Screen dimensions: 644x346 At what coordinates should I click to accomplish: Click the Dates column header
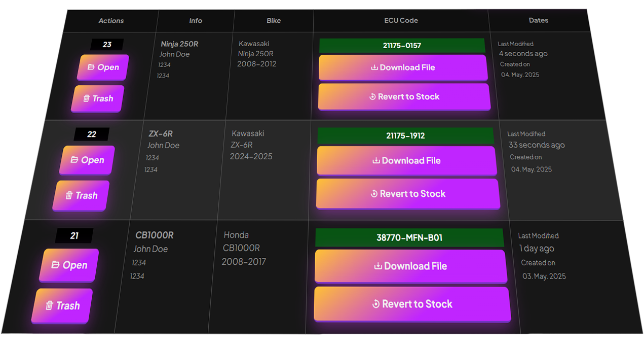538,20
